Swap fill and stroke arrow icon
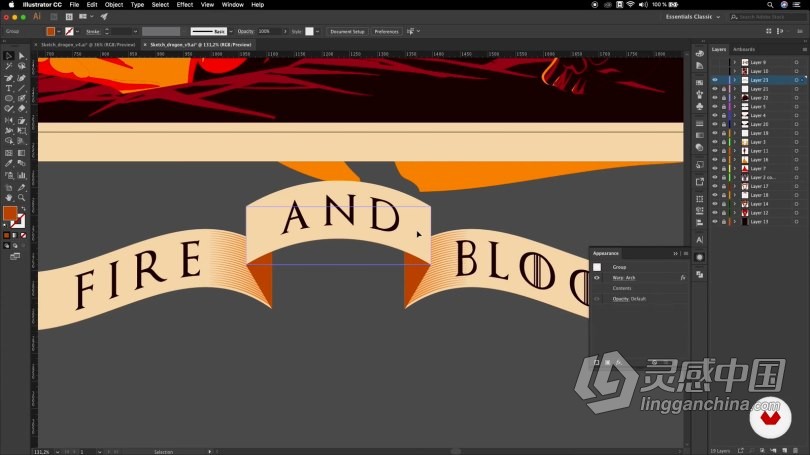 23,209
